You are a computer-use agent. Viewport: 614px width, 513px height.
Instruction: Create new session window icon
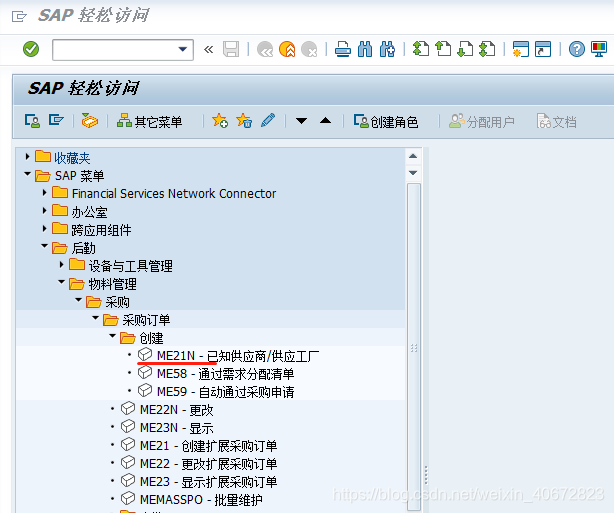[521, 49]
